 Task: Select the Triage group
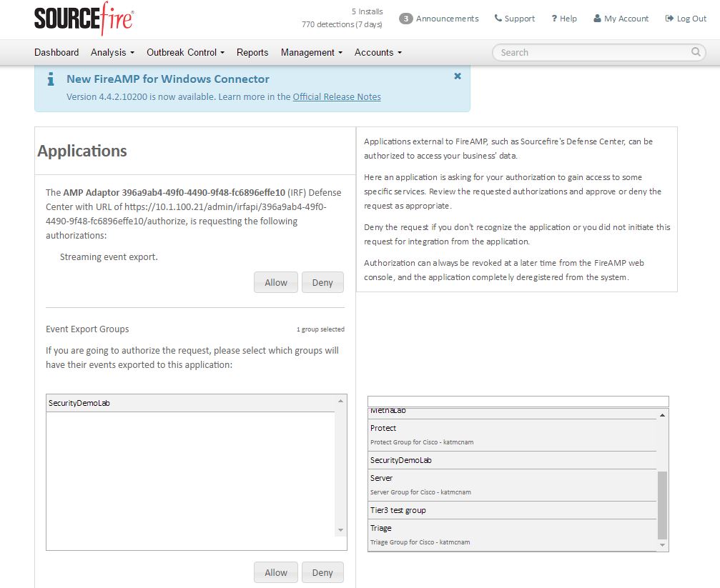(x=513, y=534)
